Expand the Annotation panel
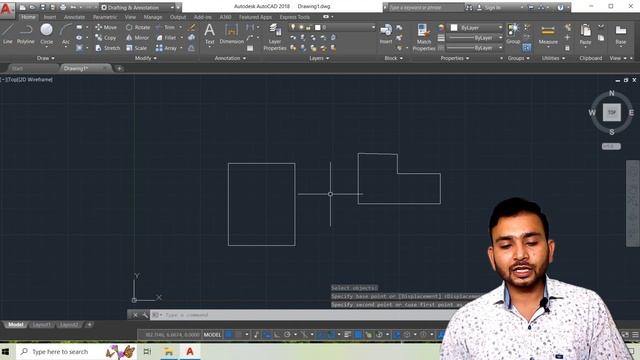The image size is (640, 360). [230, 58]
